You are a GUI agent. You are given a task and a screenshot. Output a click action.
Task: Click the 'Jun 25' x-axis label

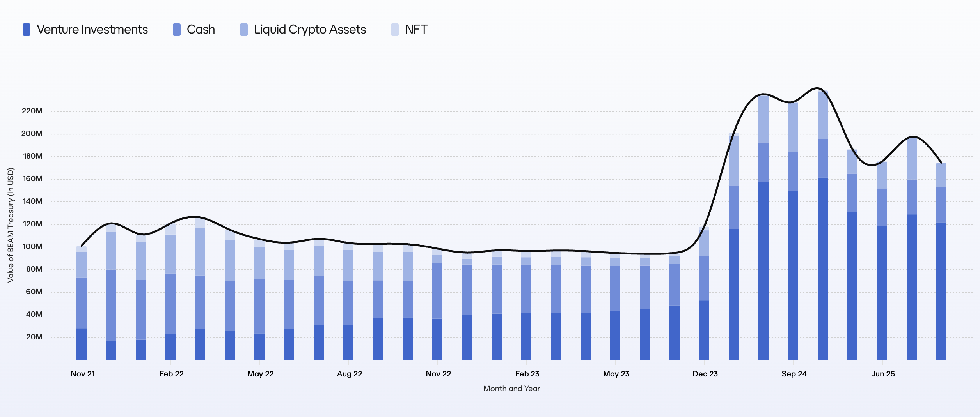pyautogui.click(x=883, y=374)
